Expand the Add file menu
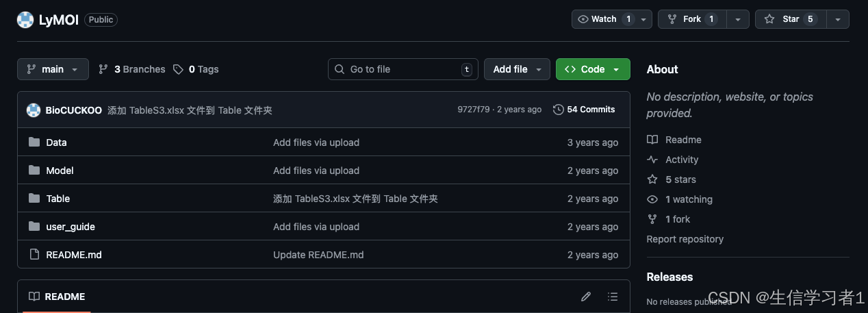The width and height of the screenshot is (868, 313). click(x=517, y=69)
